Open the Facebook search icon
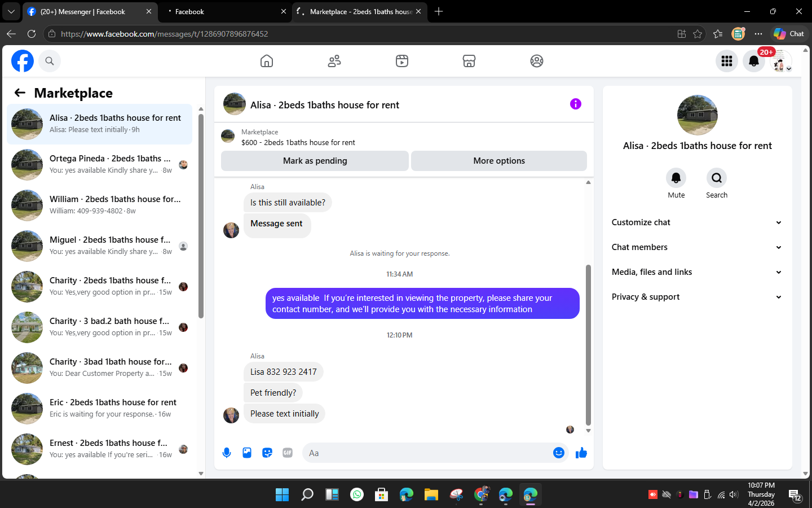This screenshot has width=812, height=508. coord(50,61)
